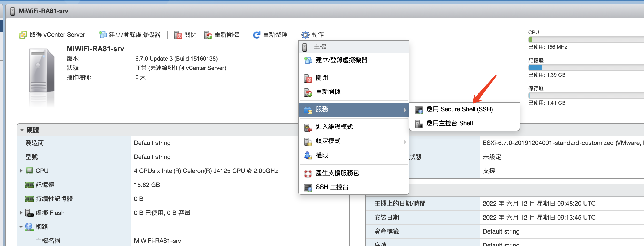Viewport: 644px width, 246px height.
Task: Click the CPU usage bar
Action: tap(586, 40)
